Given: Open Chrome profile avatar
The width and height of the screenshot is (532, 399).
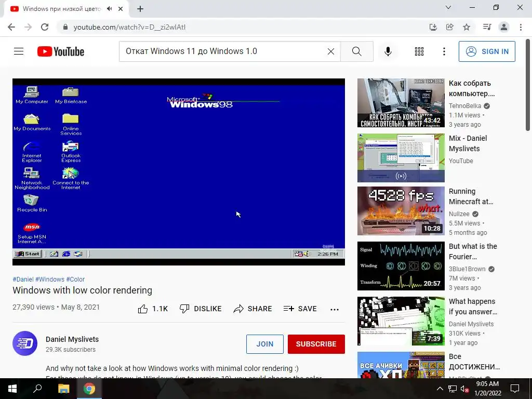Looking at the screenshot, I should click(x=504, y=27).
